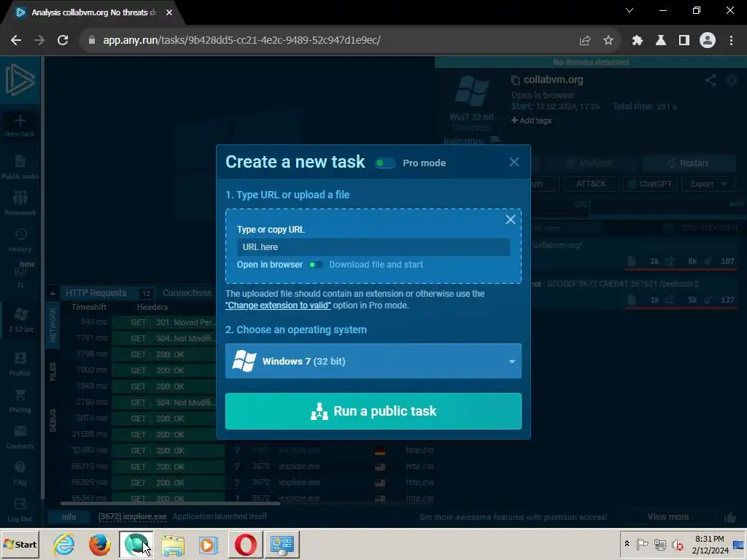Open the Windows Start menu
The width and height of the screenshot is (747, 560).
pos(20,544)
